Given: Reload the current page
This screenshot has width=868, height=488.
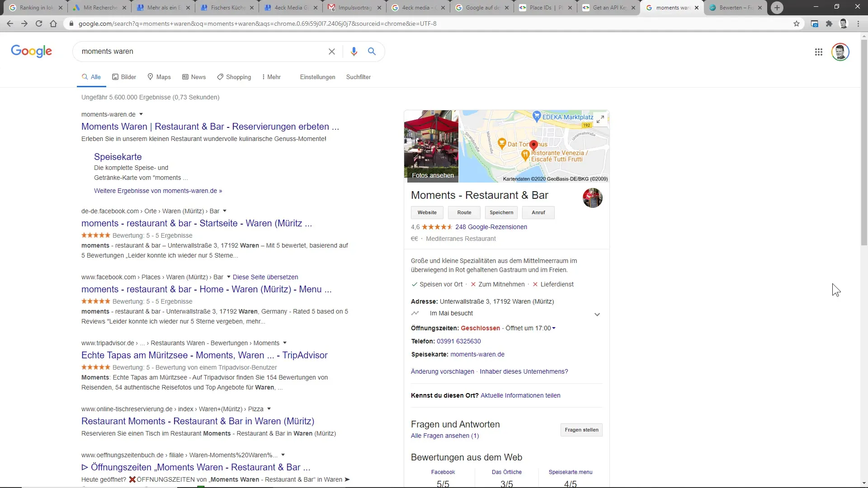Looking at the screenshot, I should 39,23.
